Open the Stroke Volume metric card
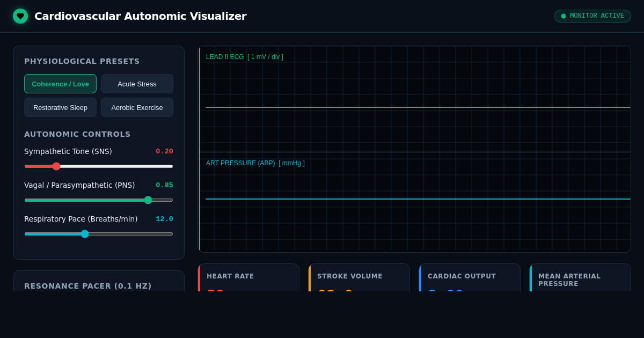 [359, 277]
